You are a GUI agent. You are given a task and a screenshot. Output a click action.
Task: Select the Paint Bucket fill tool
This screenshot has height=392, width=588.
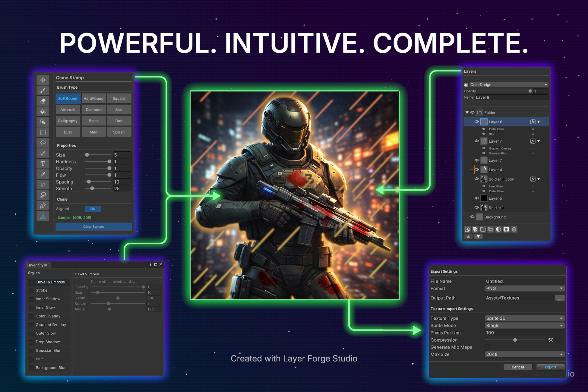[x=43, y=111]
